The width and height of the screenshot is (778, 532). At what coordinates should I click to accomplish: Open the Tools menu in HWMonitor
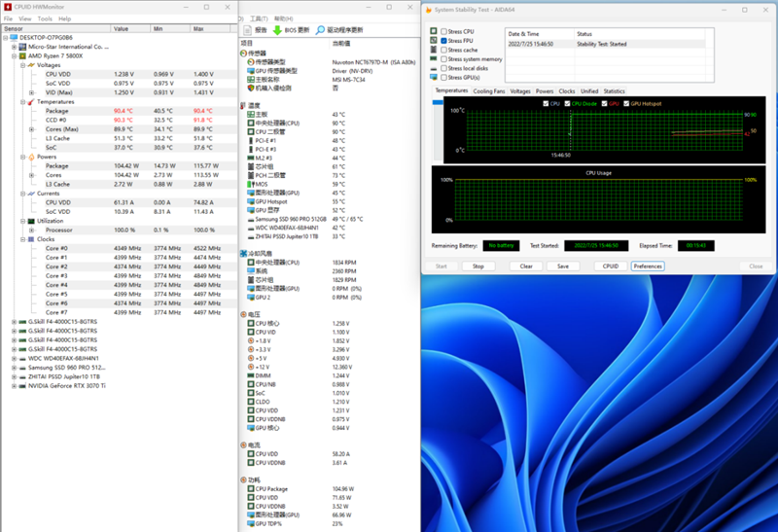[45, 18]
